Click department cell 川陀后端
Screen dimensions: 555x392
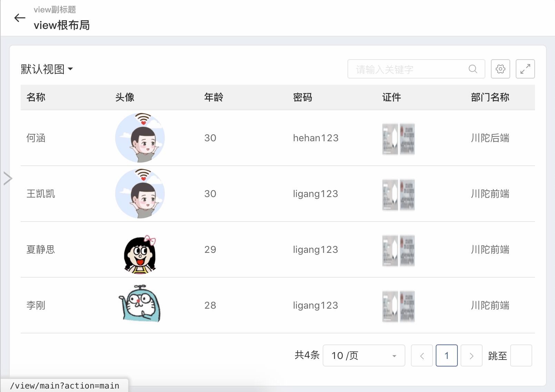click(490, 138)
